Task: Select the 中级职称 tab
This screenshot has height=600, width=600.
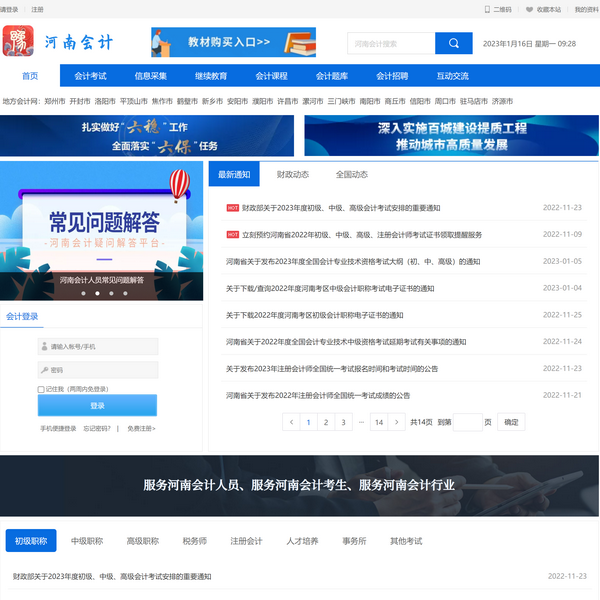Action: tap(87, 541)
